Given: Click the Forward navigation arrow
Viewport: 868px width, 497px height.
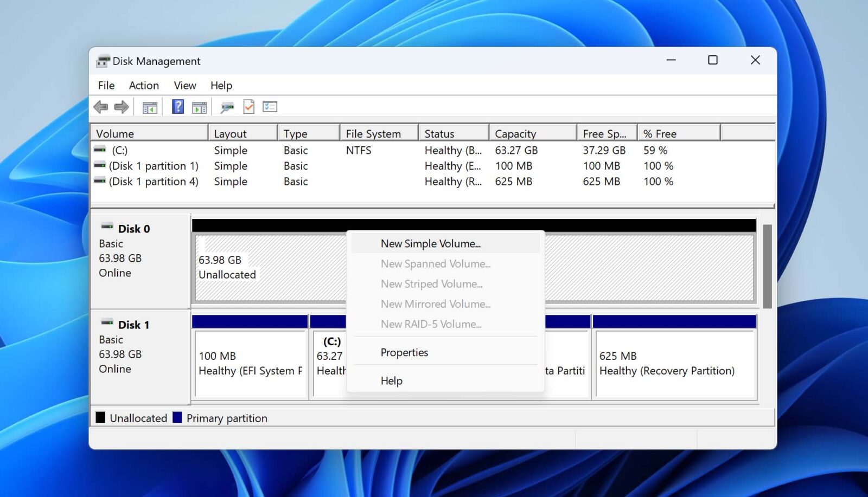Looking at the screenshot, I should 122,106.
